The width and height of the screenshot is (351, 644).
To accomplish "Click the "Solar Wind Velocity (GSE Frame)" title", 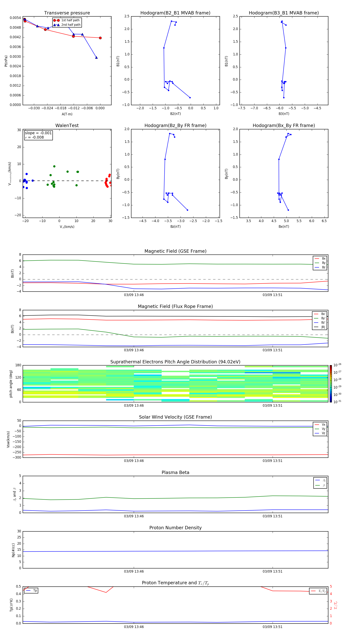I will [175, 417].
